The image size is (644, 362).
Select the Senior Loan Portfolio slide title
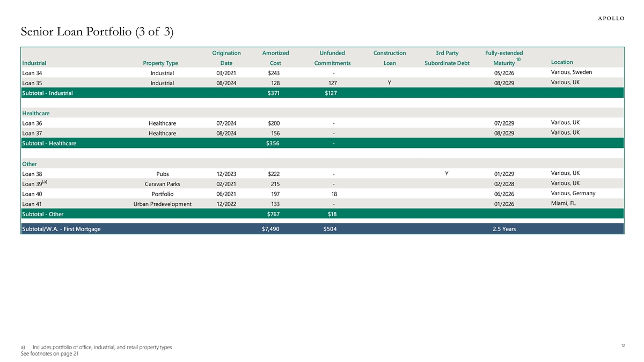tap(97, 32)
